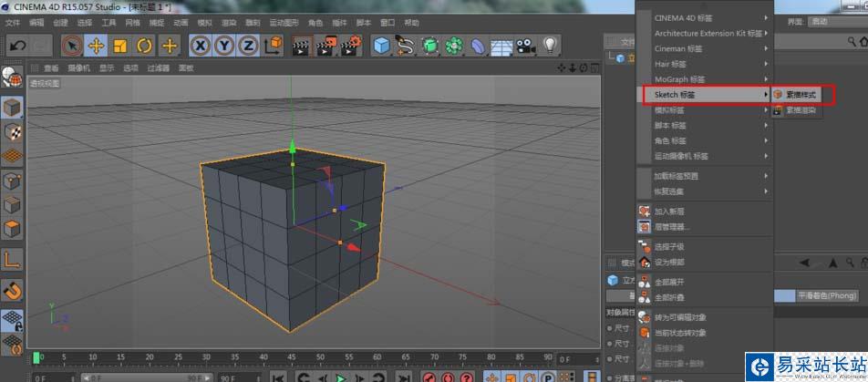Click 全部展开 in the context menu
Screen dimensions: 868x382
(x=669, y=282)
